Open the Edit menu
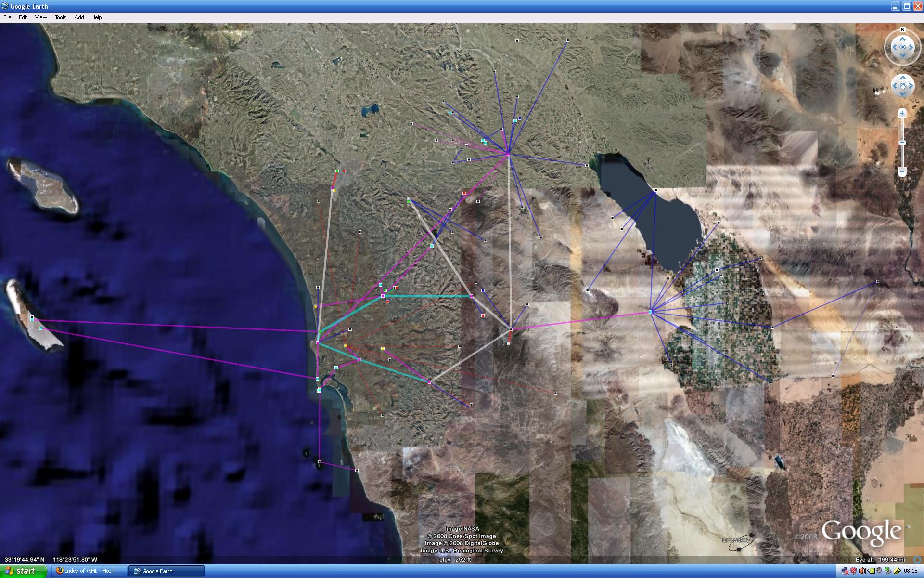The width and height of the screenshot is (924, 578). click(x=23, y=17)
